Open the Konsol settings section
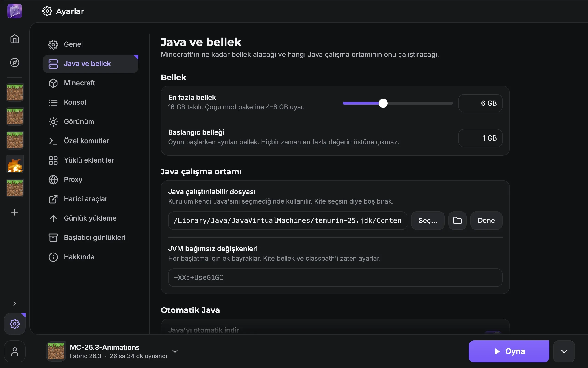Image resolution: width=588 pixels, height=368 pixels. tap(90, 102)
